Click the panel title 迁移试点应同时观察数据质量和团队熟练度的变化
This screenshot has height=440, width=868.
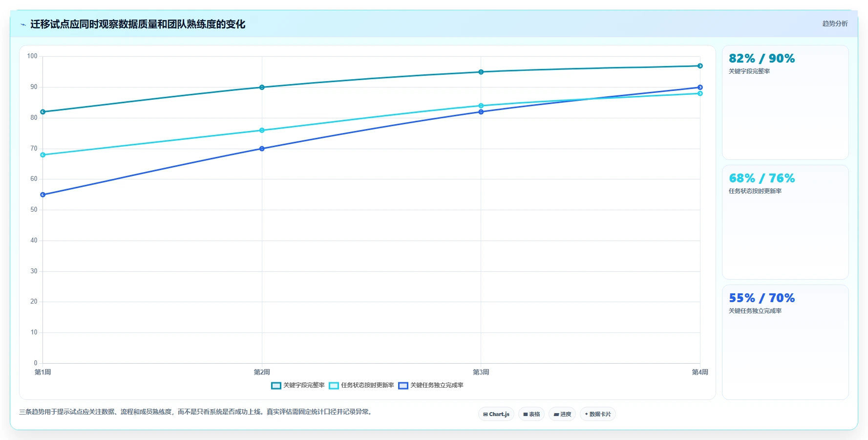[138, 24]
